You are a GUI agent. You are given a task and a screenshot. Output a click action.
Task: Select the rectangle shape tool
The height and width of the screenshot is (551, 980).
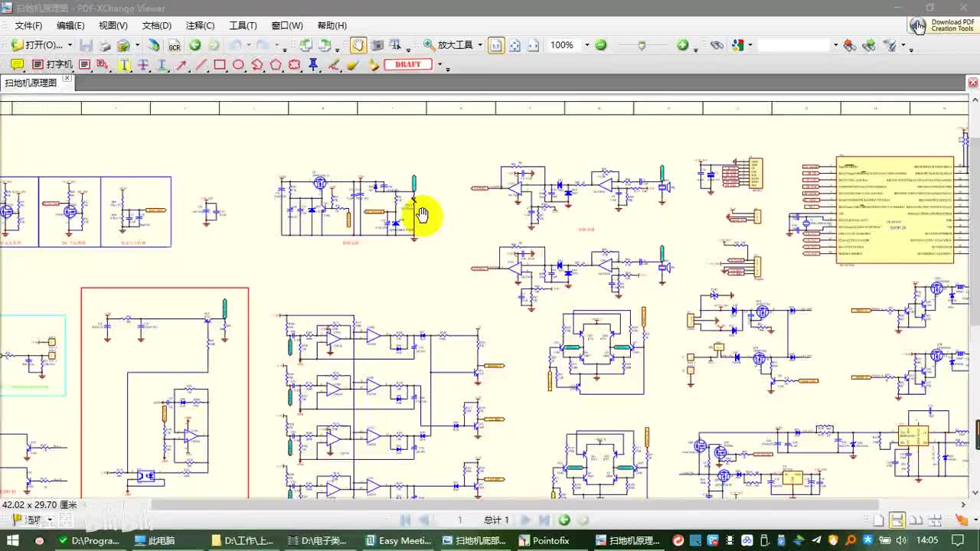(x=220, y=65)
